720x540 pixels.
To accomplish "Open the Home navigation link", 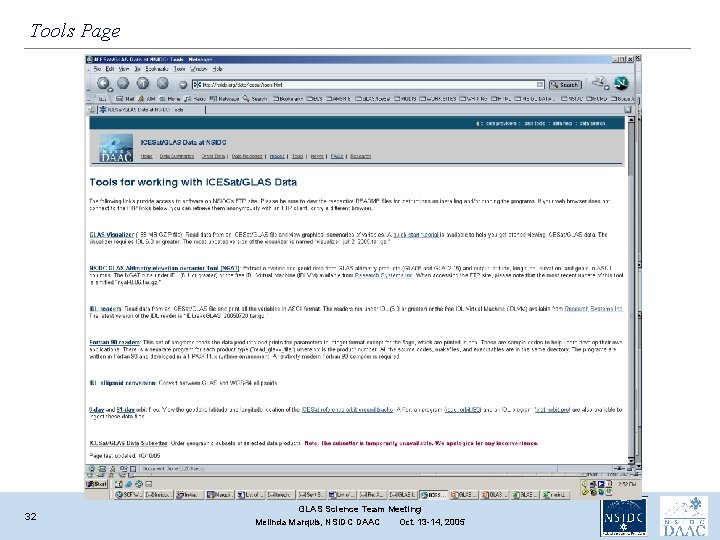I will 146,156.
